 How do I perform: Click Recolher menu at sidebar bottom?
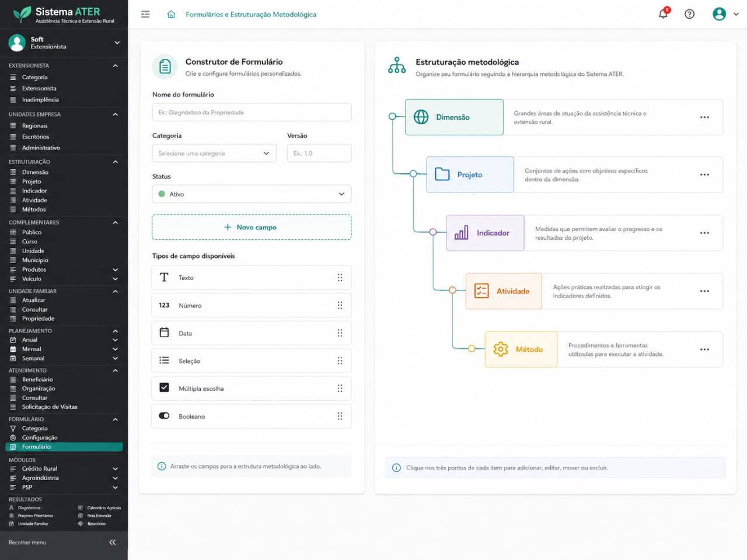tap(27, 542)
